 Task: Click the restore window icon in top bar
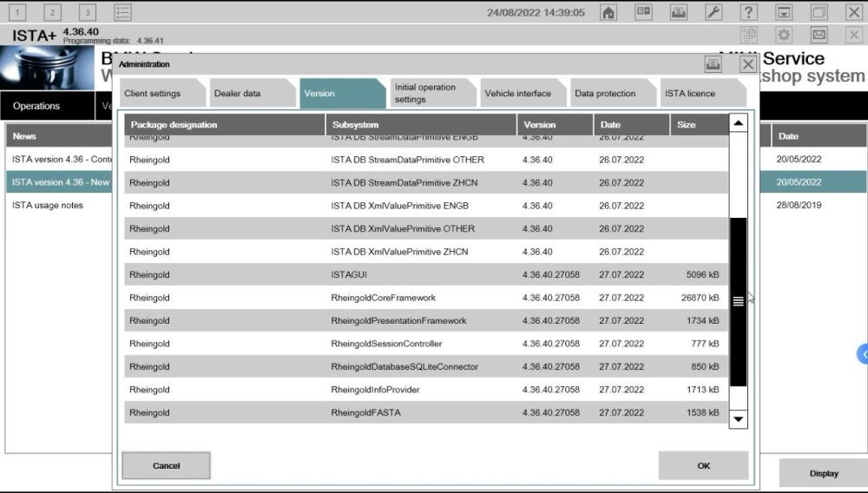(x=819, y=12)
